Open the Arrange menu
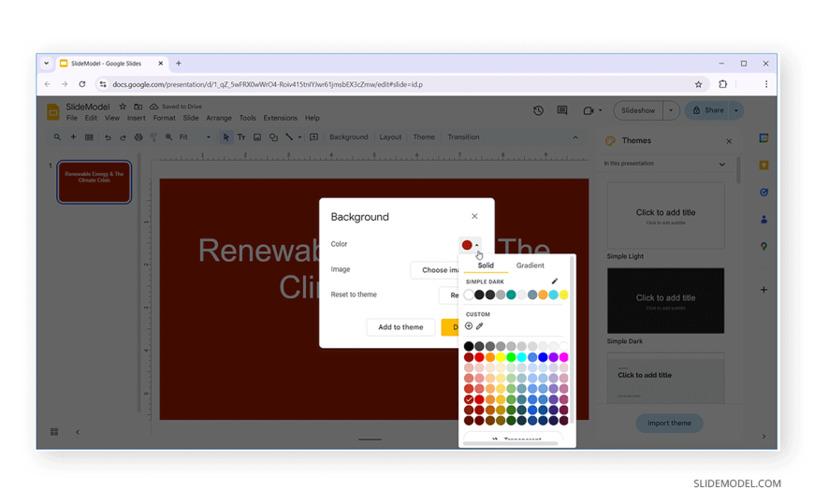Screen dimensions: 814x504 click(x=219, y=118)
